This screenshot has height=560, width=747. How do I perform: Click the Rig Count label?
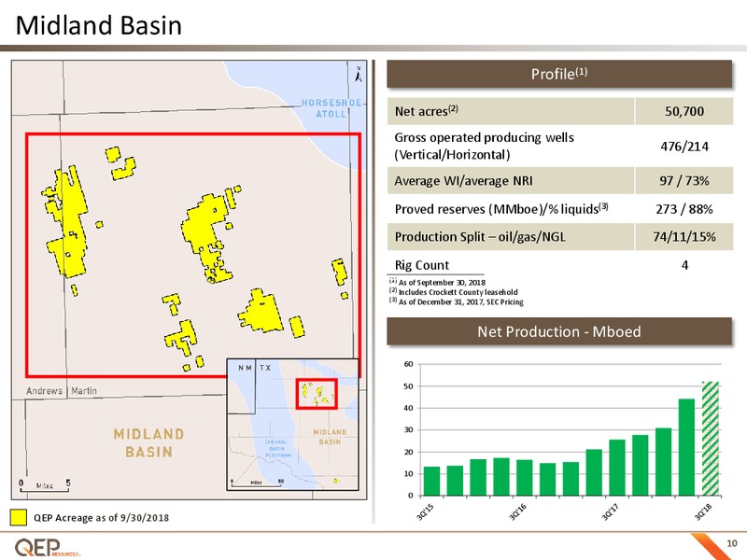point(422,265)
